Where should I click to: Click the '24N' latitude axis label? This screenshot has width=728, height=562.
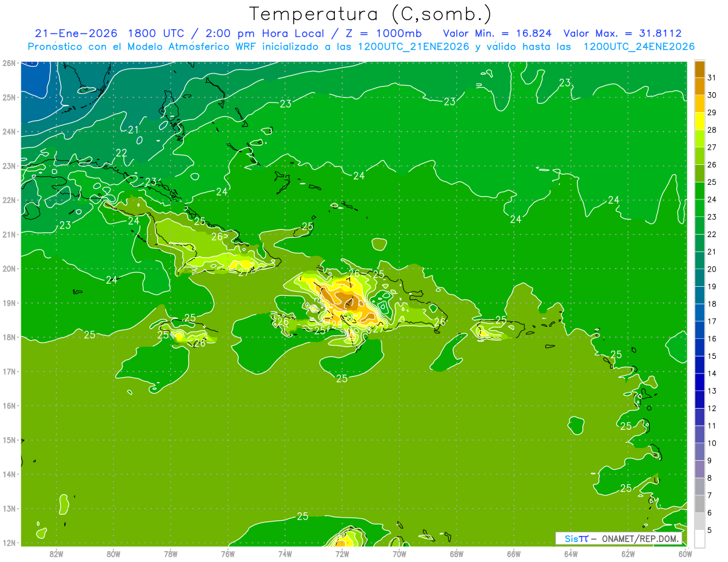(x=8, y=132)
